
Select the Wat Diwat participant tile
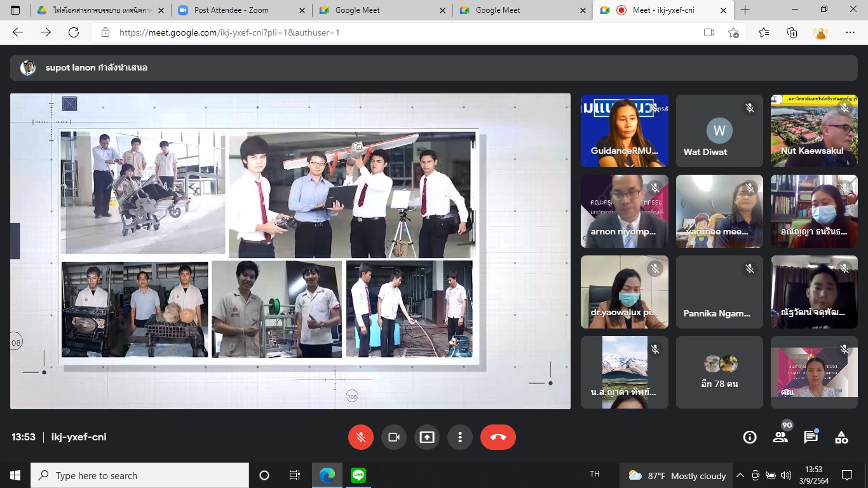click(x=719, y=131)
